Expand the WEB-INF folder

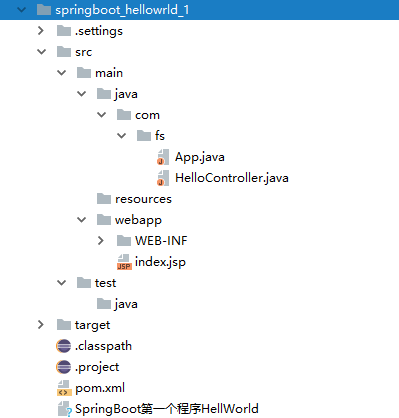coord(101,240)
